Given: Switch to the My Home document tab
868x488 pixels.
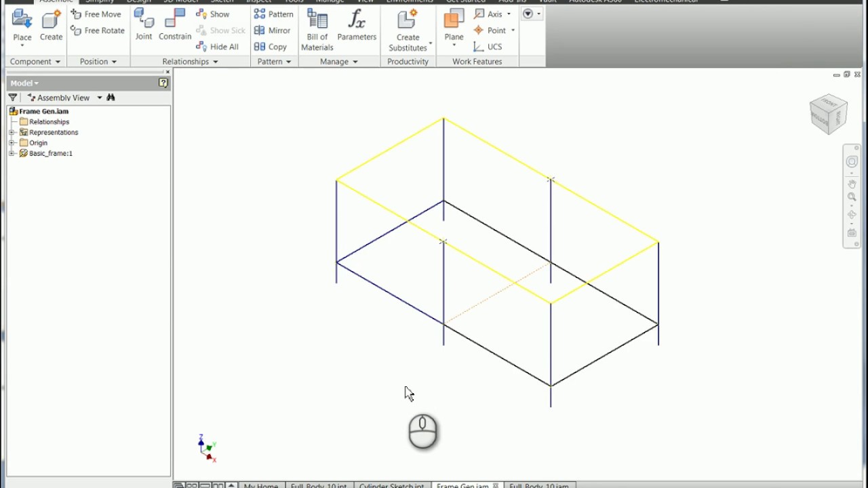Looking at the screenshot, I should pos(261,485).
